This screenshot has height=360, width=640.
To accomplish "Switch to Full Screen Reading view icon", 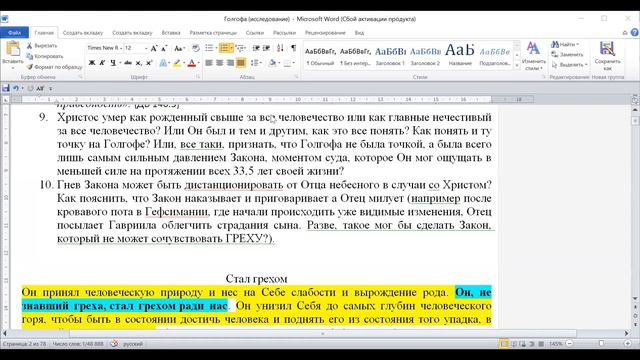I will 514,344.
